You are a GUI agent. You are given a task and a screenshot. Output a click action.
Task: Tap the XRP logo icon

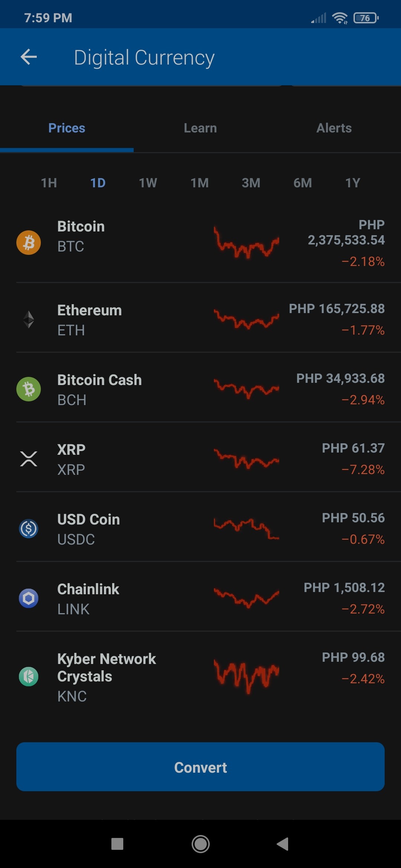[29, 459]
